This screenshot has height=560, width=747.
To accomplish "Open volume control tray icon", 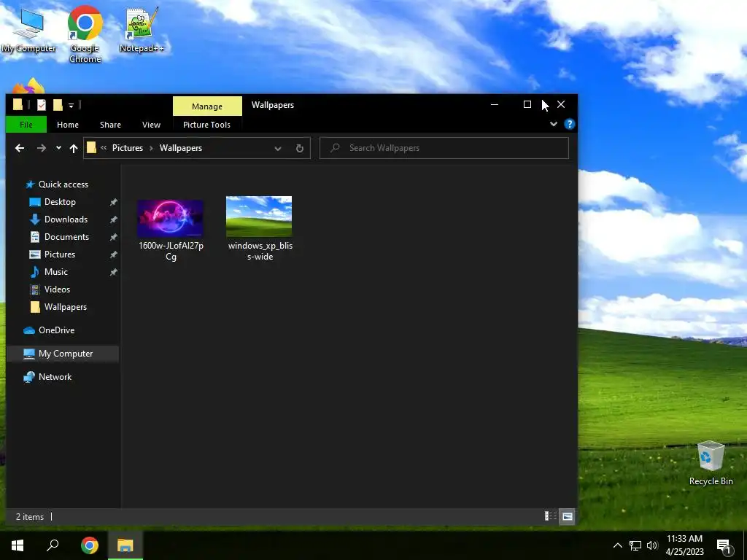I will [652, 545].
